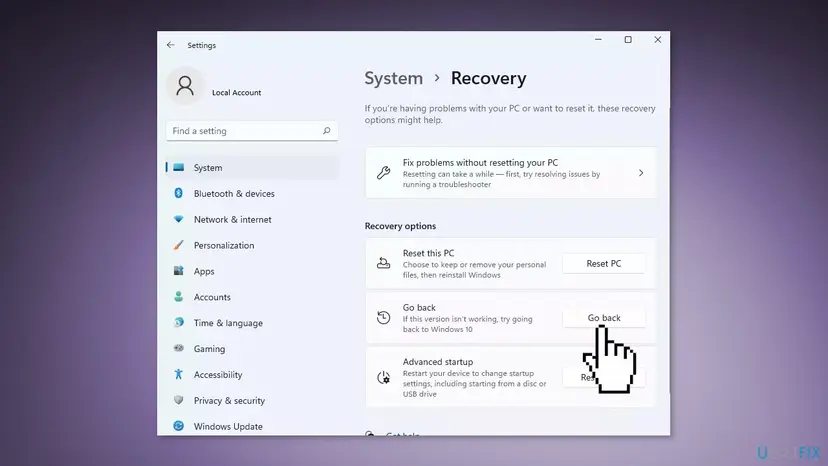
Task: Open Network & internet settings
Action: click(x=251, y=219)
